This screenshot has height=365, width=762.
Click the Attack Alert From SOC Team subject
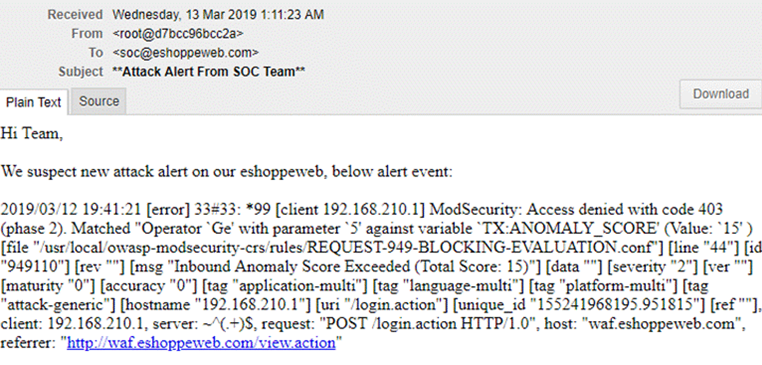point(209,71)
